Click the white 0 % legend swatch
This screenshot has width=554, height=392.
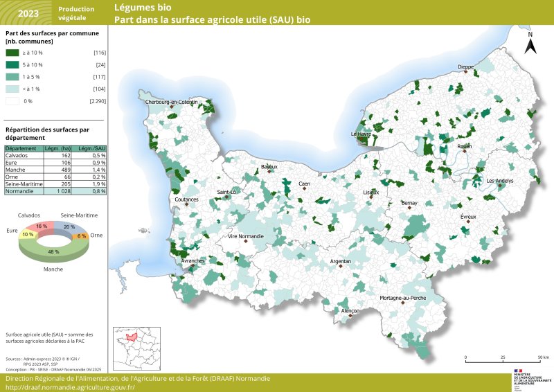coord(12,101)
